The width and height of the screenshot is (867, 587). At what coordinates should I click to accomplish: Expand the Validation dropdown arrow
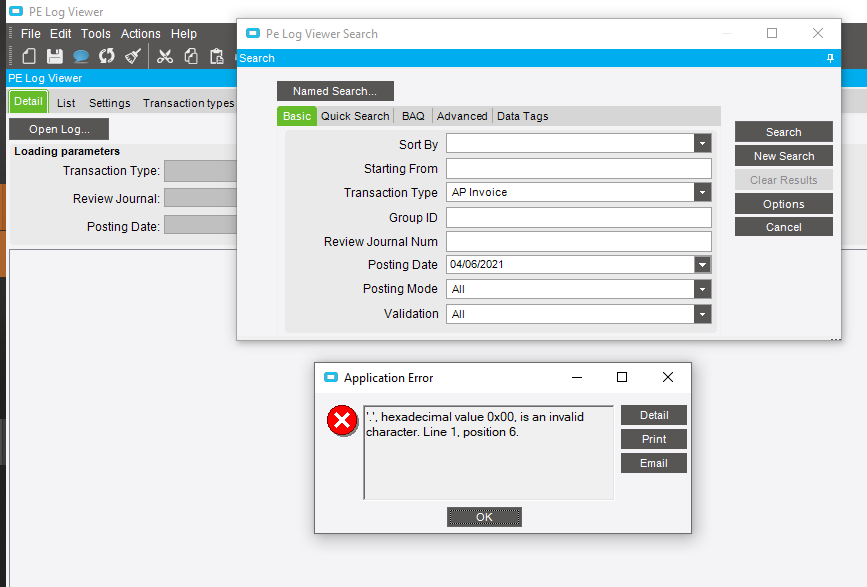[x=702, y=314]
